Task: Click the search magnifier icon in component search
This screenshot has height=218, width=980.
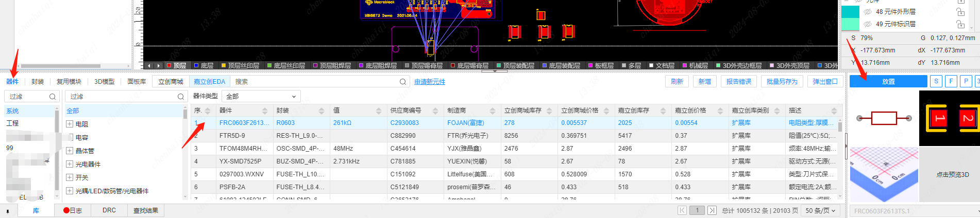Action: [403, 82]
